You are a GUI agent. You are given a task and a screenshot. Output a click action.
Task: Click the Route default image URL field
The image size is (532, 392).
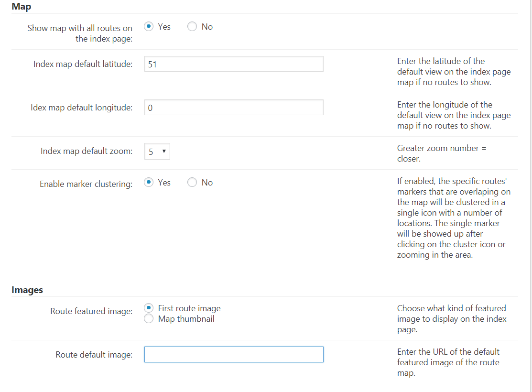(234, 354)
